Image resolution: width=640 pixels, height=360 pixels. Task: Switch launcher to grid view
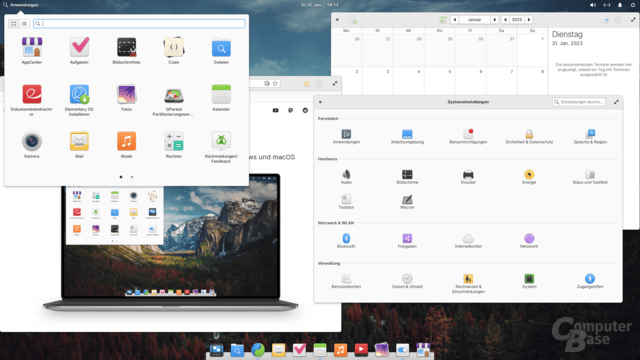(x=14, y=24)
